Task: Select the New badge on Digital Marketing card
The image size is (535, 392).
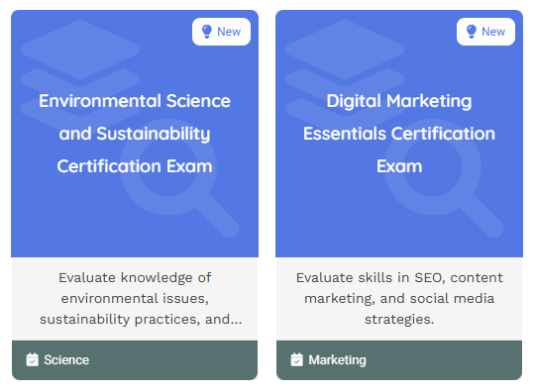Action: (485, 32)
